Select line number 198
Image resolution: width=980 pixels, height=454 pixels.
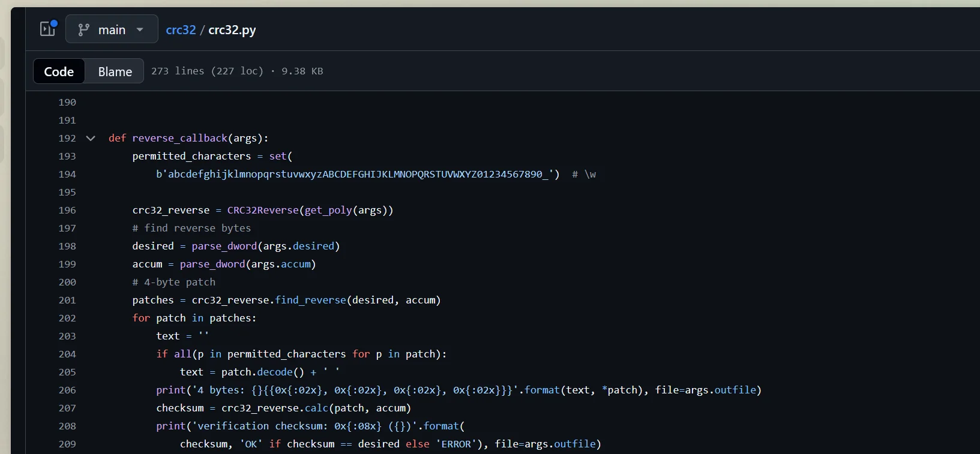(x=67, y=246)
